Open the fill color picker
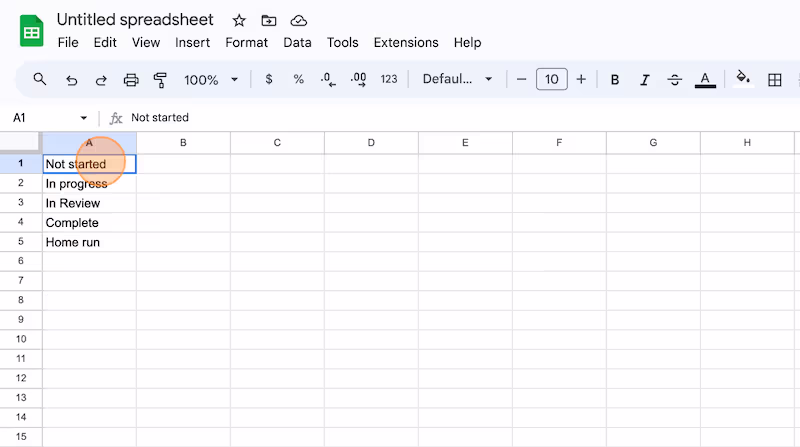 click(743, 79)
